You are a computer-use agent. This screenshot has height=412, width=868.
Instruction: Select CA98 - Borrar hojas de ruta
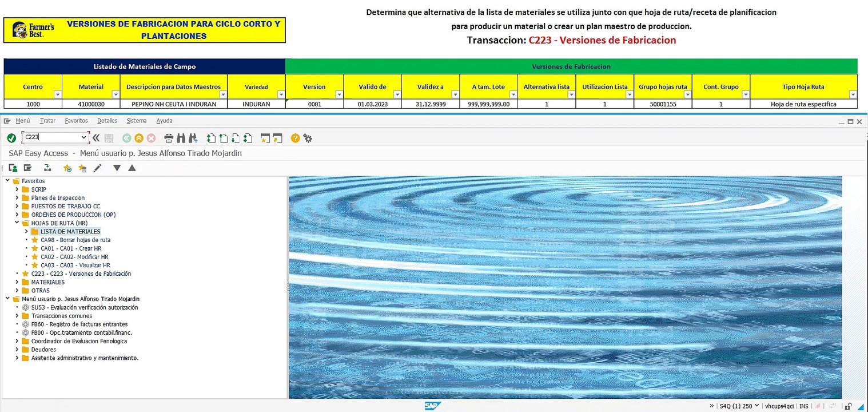[x=75, y=240]
